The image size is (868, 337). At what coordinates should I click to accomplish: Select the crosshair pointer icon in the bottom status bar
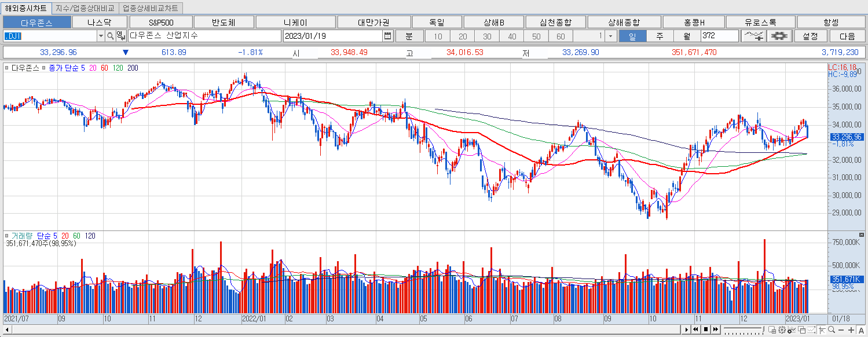(x=822, y=329)
